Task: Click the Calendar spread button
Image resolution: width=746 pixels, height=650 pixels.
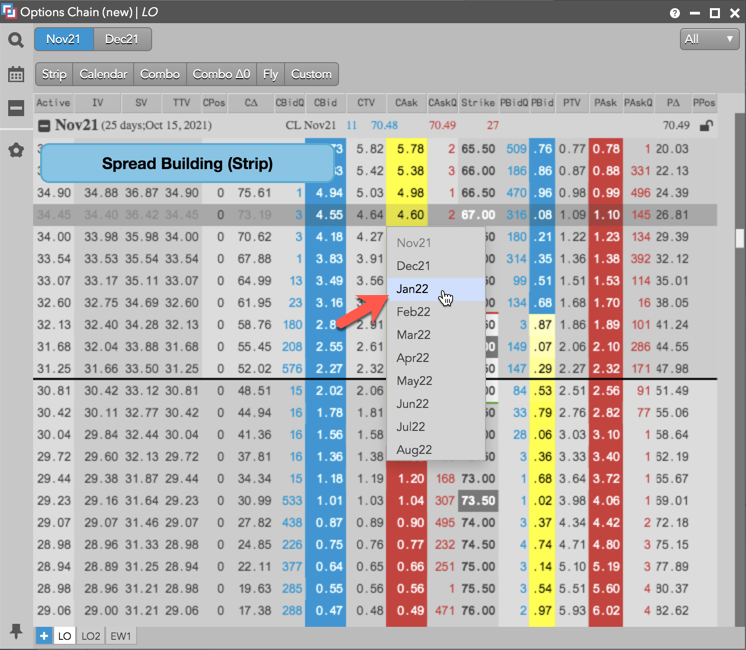Action: click(103, 74)
